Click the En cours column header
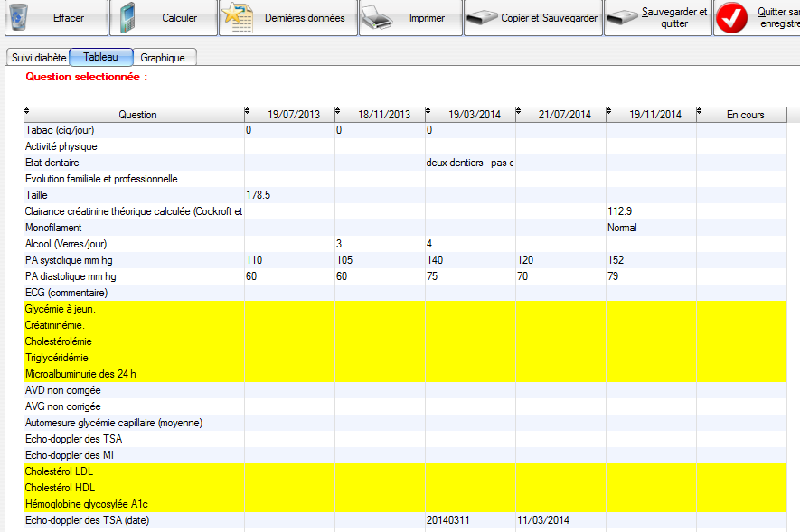Screen dimensions: 800x532 (745, 115)
